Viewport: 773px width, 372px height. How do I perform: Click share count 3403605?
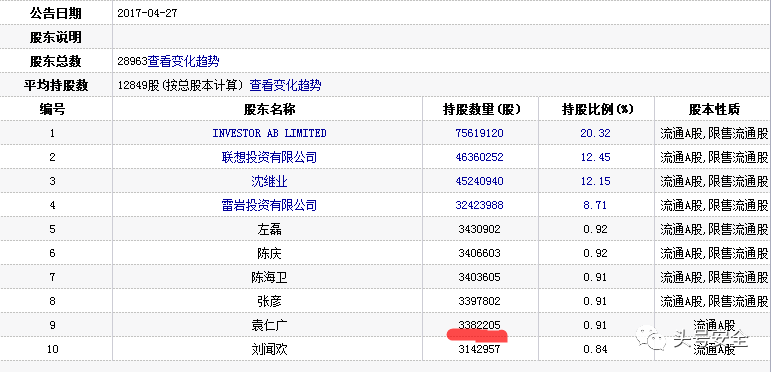480,277
